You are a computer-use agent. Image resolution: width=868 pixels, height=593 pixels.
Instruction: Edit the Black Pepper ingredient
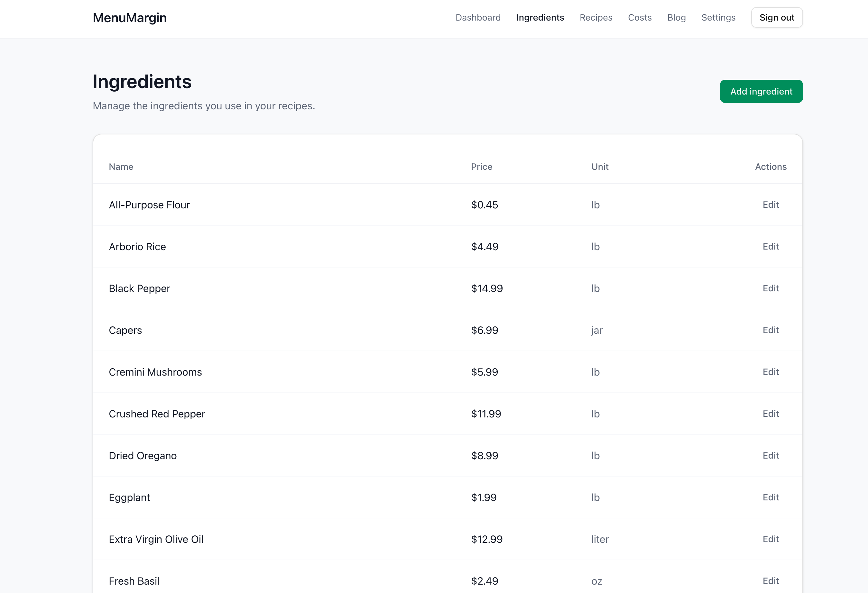771,288
